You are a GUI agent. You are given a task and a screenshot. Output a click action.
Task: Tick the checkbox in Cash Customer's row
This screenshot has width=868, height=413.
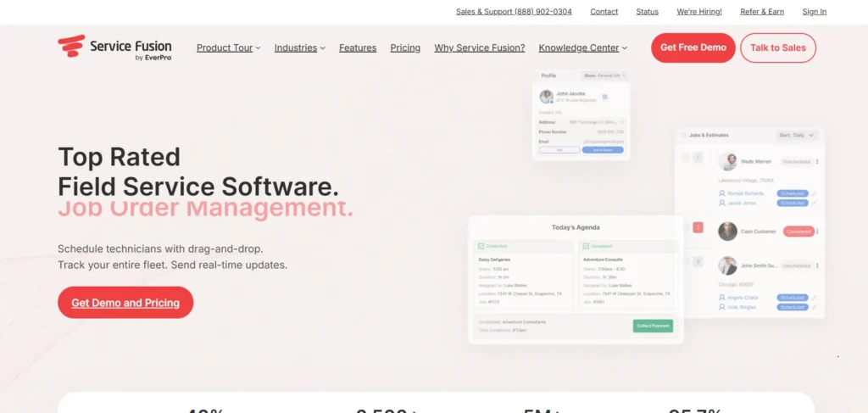[x=685, y=227]
